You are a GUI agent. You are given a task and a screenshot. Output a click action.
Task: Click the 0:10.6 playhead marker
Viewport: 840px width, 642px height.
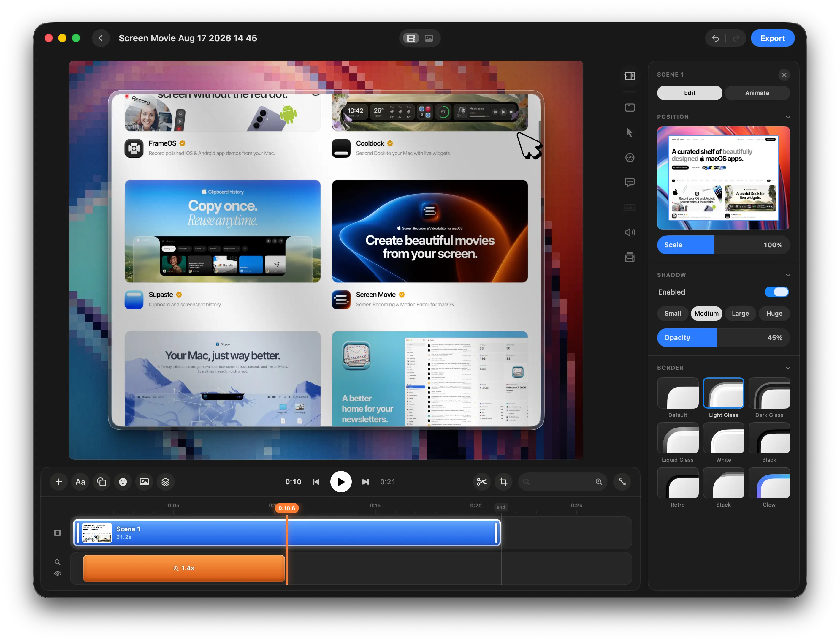[x=286, y=508]
